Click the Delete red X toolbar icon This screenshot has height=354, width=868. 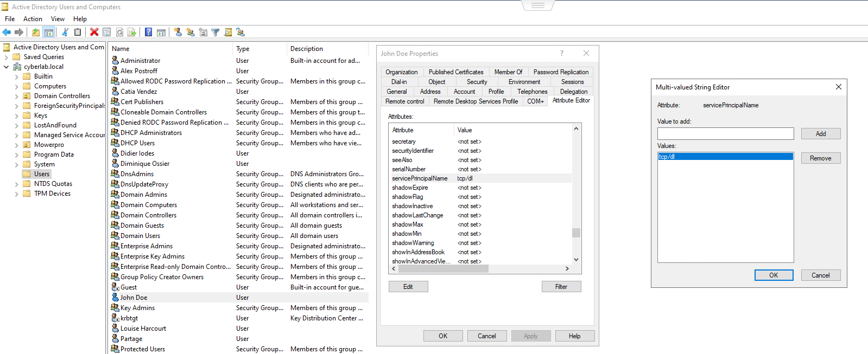point(94,33)
